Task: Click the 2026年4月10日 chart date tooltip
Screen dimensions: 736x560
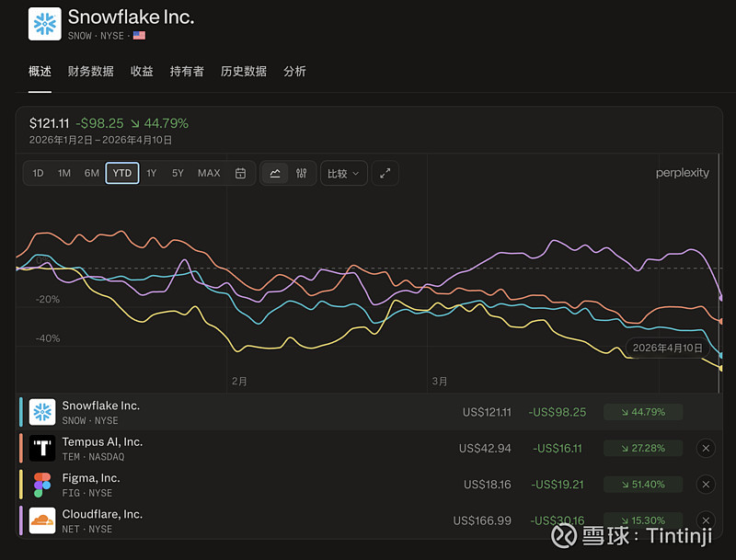Action: pos(668,348)
